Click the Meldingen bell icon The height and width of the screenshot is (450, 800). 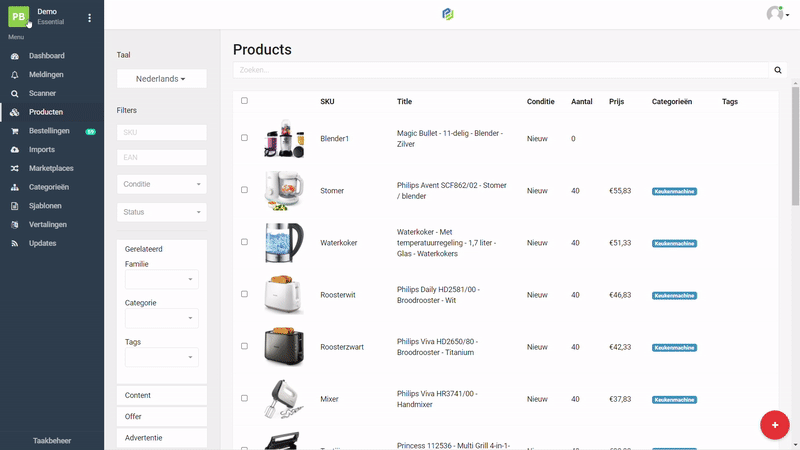(15, 74)
